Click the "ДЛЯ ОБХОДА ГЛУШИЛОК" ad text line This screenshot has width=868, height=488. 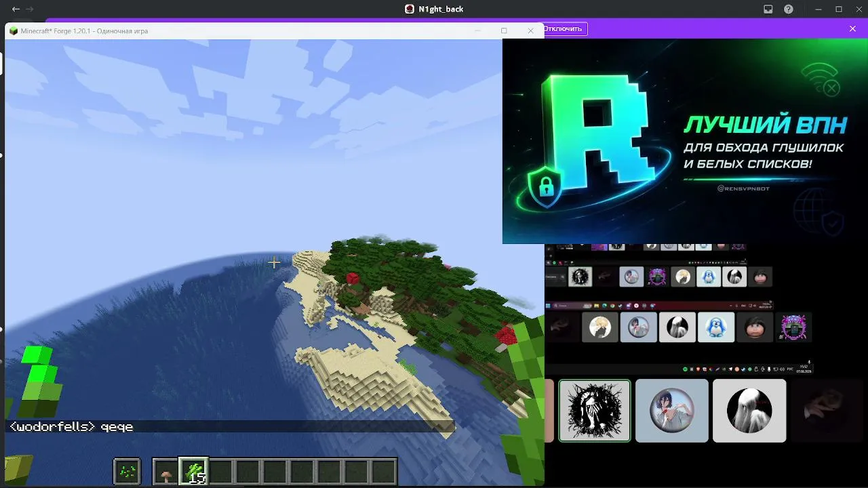764,148
